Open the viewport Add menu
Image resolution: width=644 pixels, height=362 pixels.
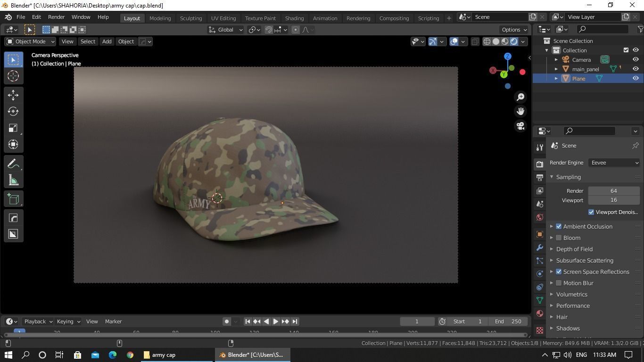[107, 41]
